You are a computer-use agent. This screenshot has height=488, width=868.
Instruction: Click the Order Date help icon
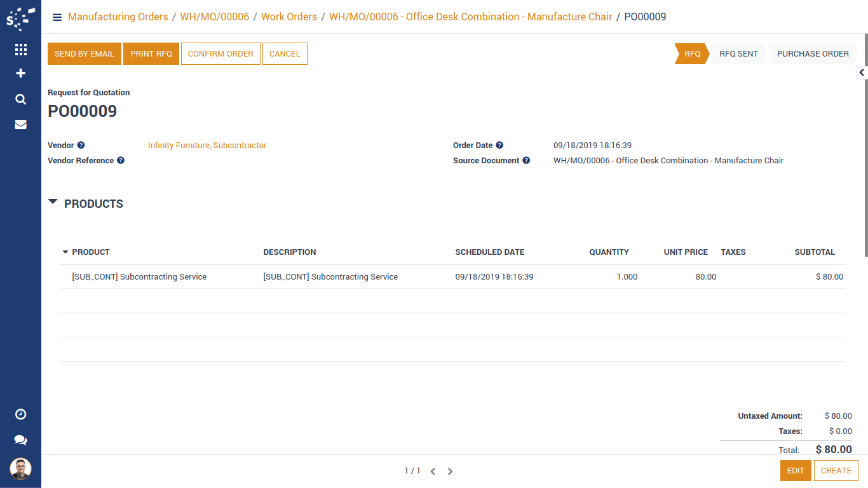tap(499, 146)
